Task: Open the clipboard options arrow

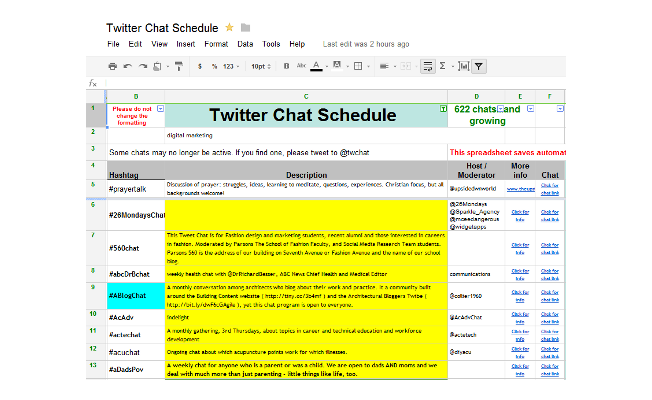Action: pyautogui.click(x=168, y=67)
